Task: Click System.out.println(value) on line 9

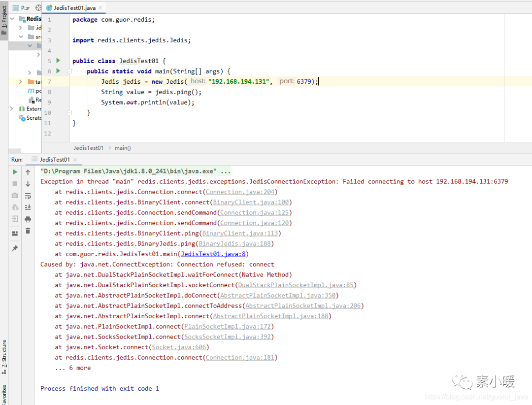Action: coord(148,102)
